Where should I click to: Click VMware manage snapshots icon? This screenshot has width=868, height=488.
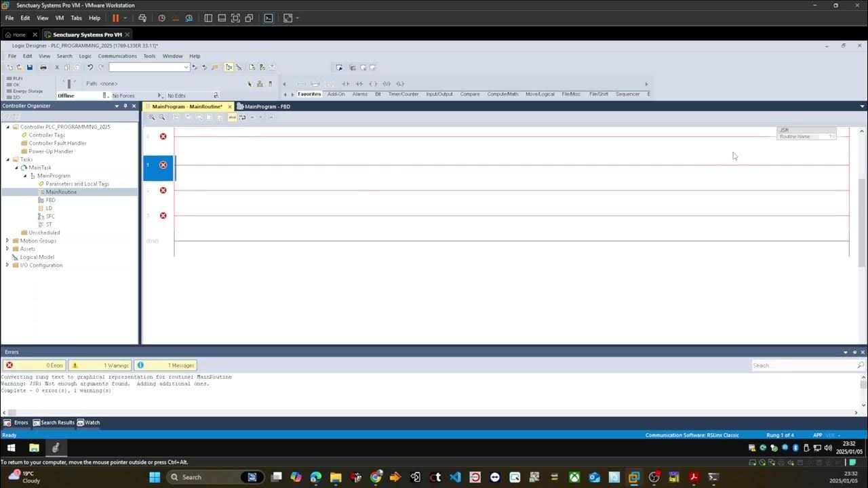(189, 18)
